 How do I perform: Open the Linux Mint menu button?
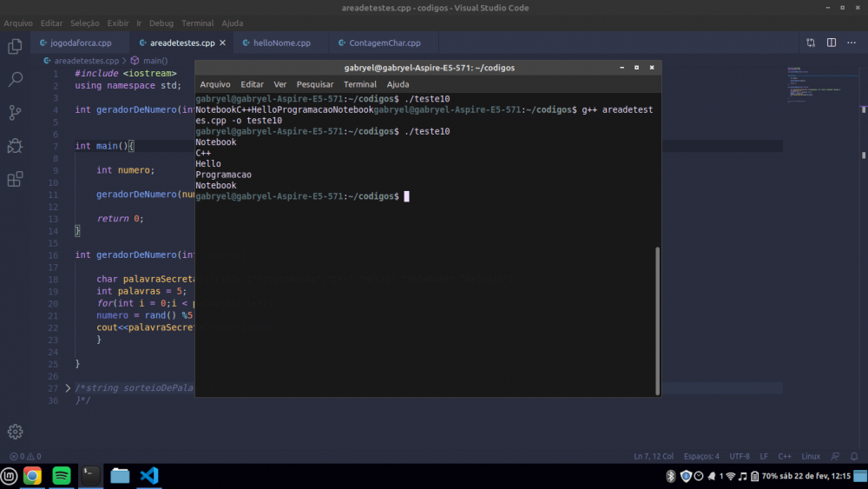pos(9,476)
